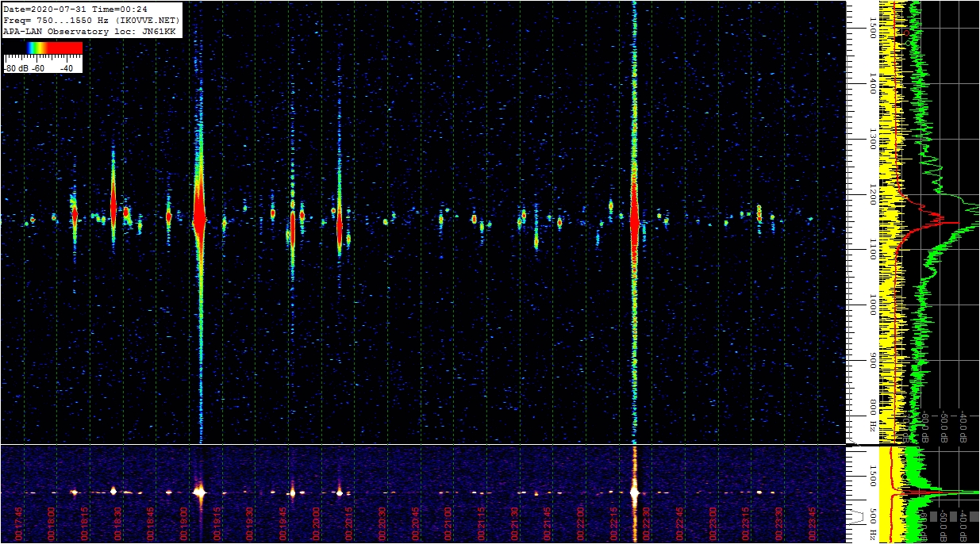Select the 00:23:15 time marker
980x544 pixels.
point(746,525)
